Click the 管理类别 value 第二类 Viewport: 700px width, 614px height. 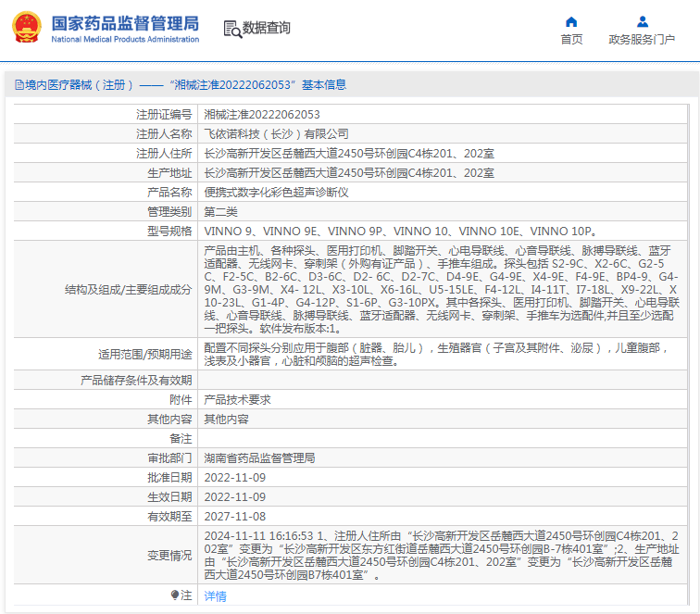coord(220,212)
